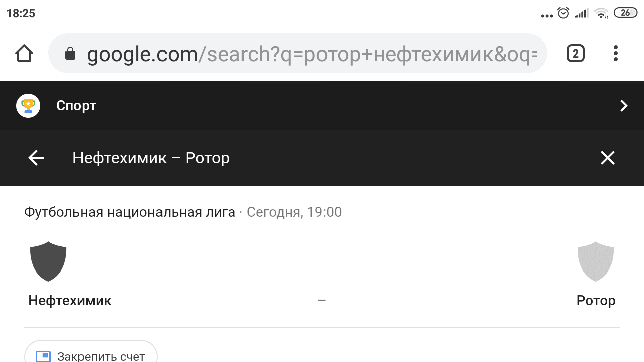
Task: Tap the Нефтехимик – Ротор panel title
Action: point(151,158)
